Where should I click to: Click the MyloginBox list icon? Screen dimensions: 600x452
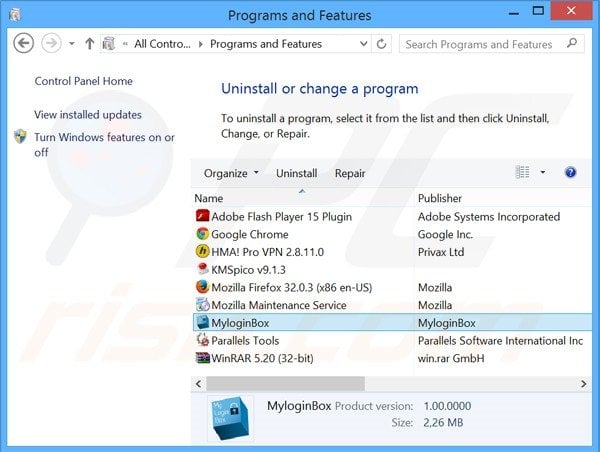(202, 322)
